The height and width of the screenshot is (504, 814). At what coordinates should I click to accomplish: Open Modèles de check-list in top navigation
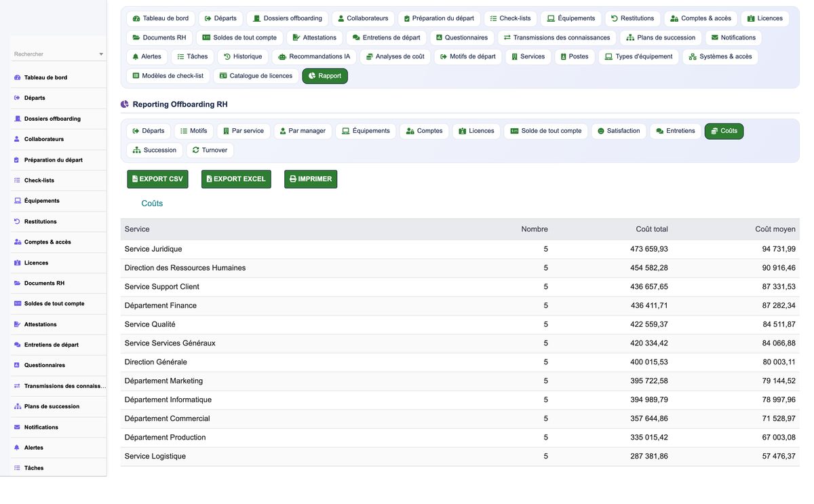pyautogui.click(x=168, y=76)
